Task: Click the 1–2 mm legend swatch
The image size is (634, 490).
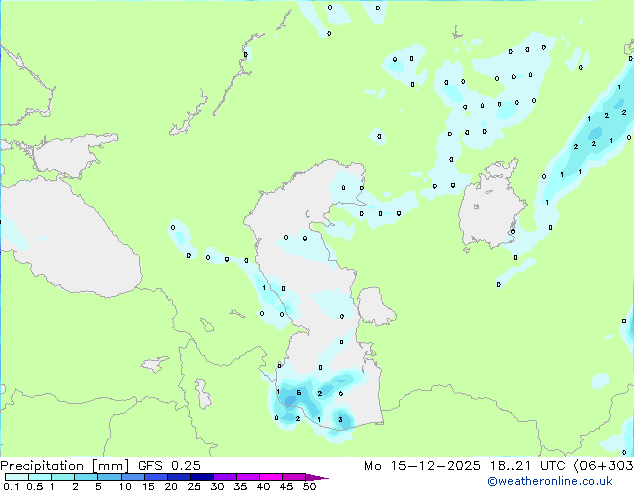Action: click(63, 477)
